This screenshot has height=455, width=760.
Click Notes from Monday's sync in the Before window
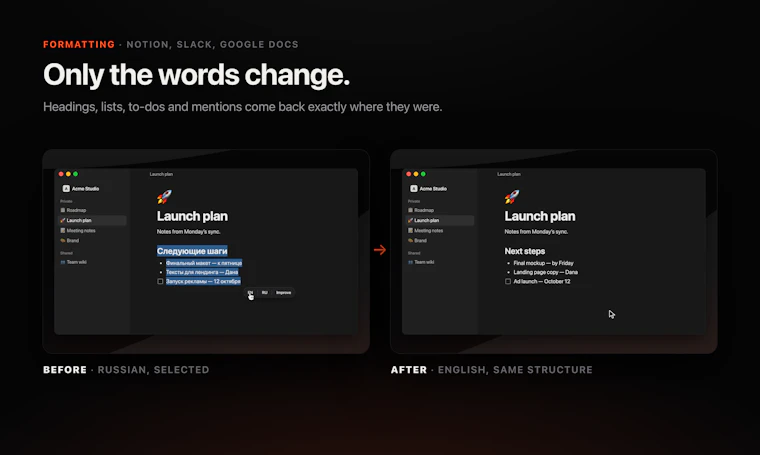click(x=188, y=232)
